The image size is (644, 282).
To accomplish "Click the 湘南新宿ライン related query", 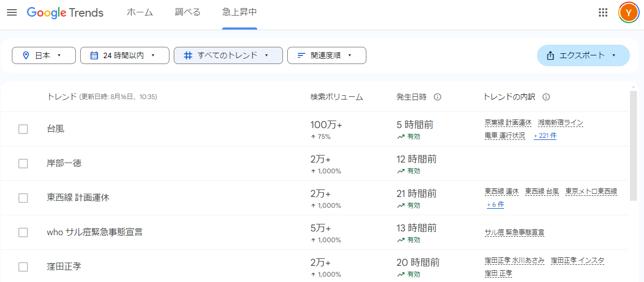I will 560,123.
